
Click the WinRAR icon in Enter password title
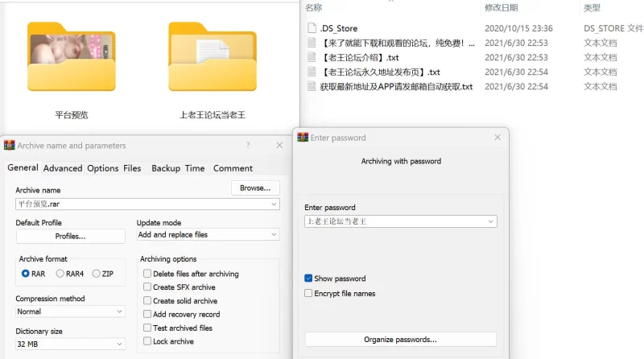tap(303, 138)
